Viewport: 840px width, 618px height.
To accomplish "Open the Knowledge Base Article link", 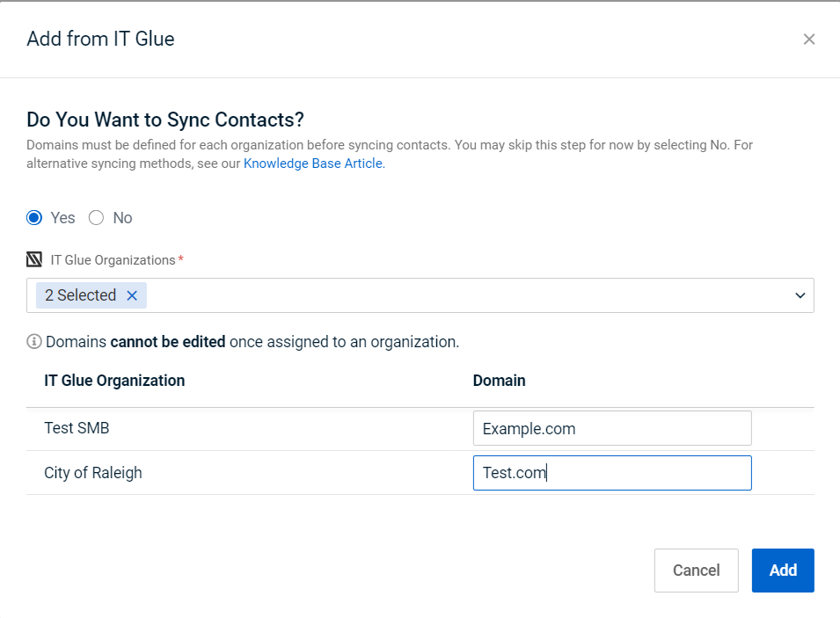I will pyautogui.click(x=315, y=164).
